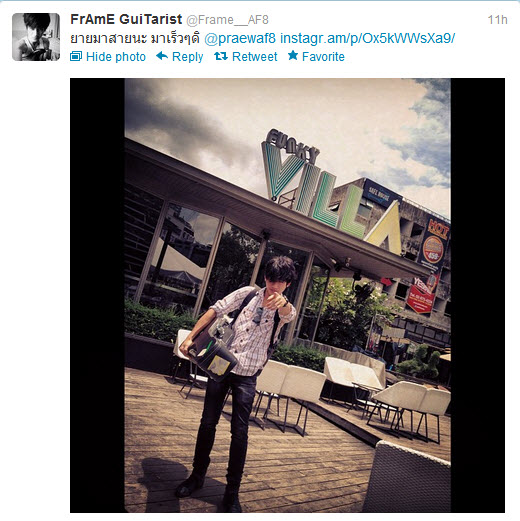Mark tweet using the Favorite text
This screenshot has width=520, height=521.
click(x=323, y=57)
